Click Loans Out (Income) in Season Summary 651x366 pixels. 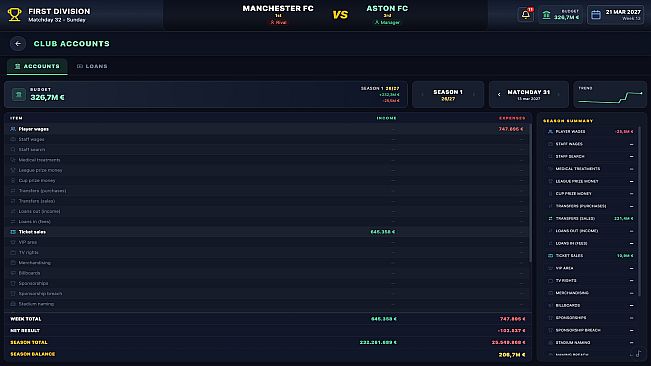tap(577, 231)
